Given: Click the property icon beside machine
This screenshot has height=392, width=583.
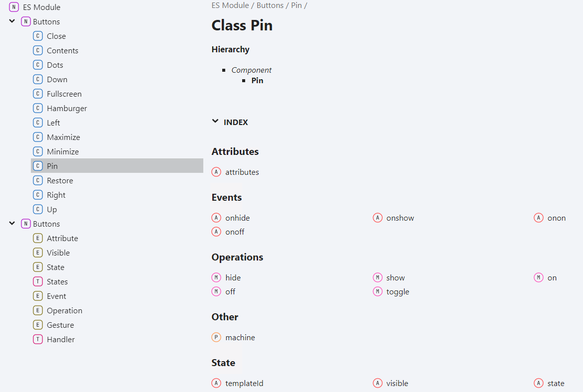Looking at the screenshot, I should 216,337.
